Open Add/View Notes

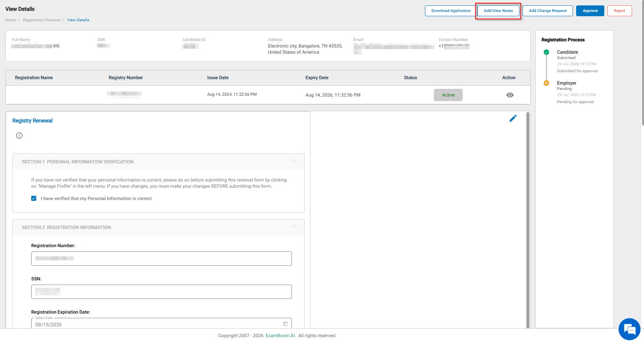[x=498, y=11]
